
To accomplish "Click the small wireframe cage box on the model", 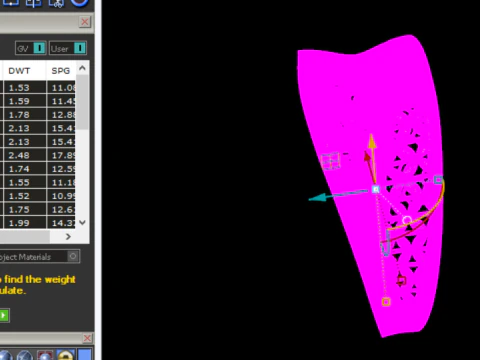I will coord(330,161).
